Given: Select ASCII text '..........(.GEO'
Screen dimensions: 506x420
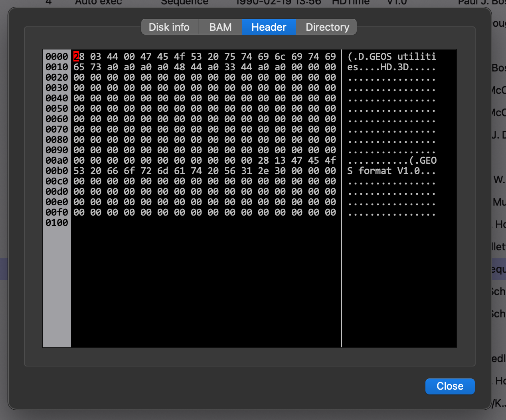Looking at the screenshot, I should click(392, 160).
